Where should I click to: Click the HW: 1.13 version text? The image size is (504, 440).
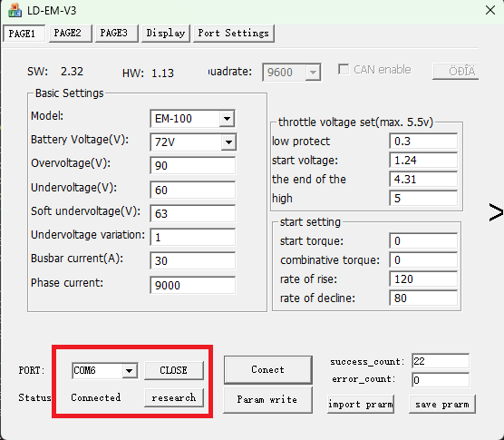pyautogui.click(x=148, y=73)
